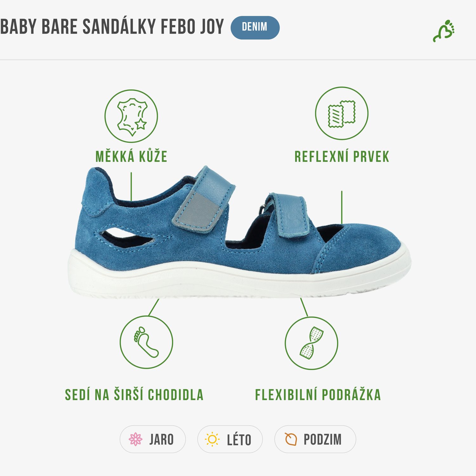Click the FLEXIBILNÍ PODRÁŽKA label
This screenshot has width=476, height=476.
pyautogui.click(x=318, y=395)
